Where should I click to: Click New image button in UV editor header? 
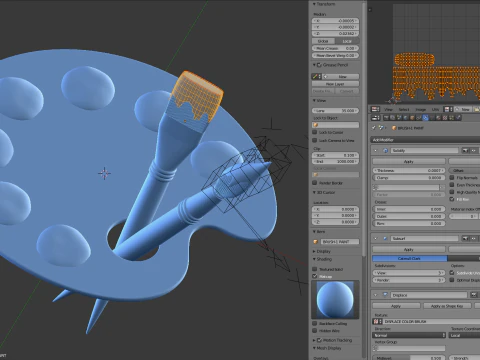click(464, 109)
